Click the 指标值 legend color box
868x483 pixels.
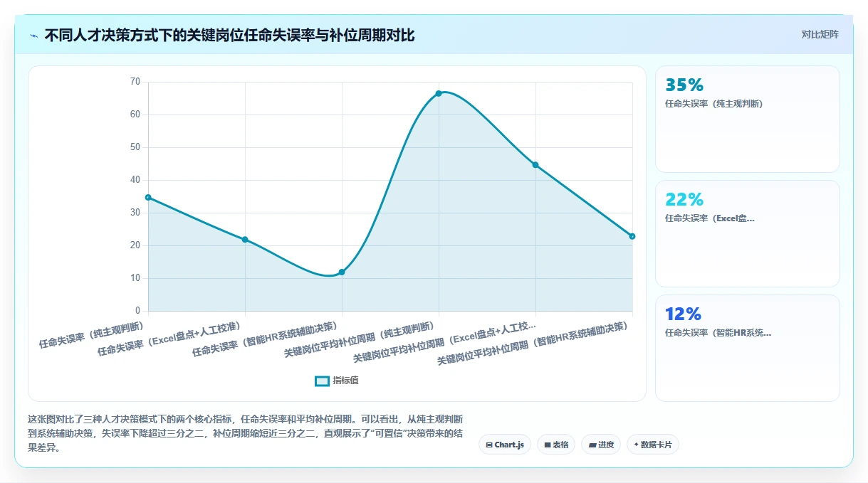point(322,381)
